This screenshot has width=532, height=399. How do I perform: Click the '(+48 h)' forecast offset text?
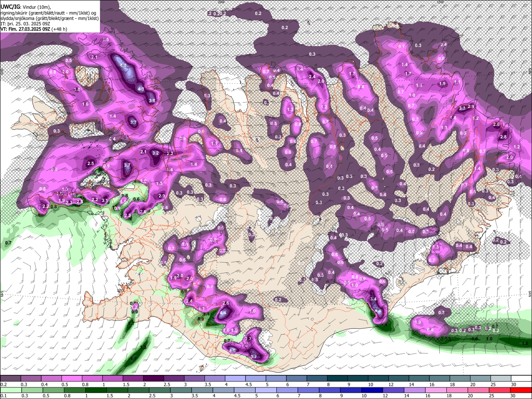tap(59, 29)
